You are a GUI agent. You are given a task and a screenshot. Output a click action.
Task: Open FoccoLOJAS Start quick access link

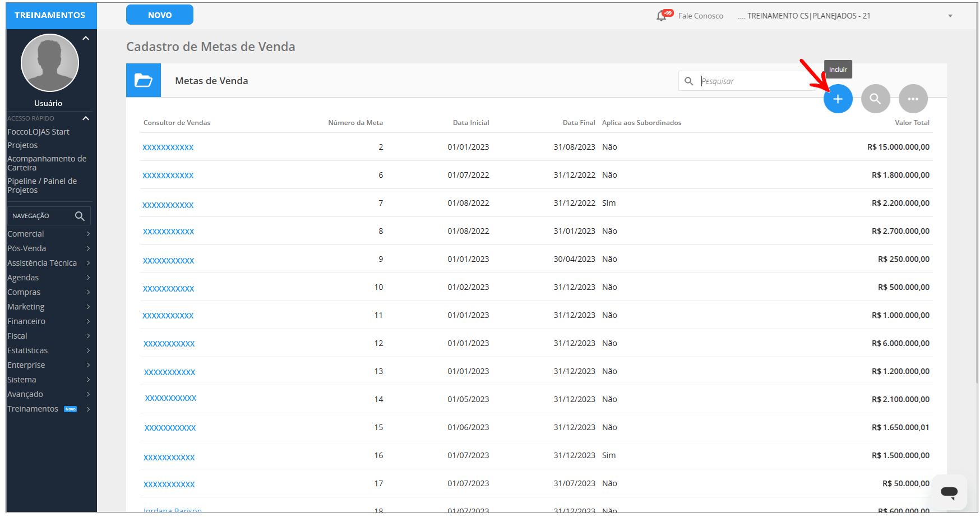point(38,132)
